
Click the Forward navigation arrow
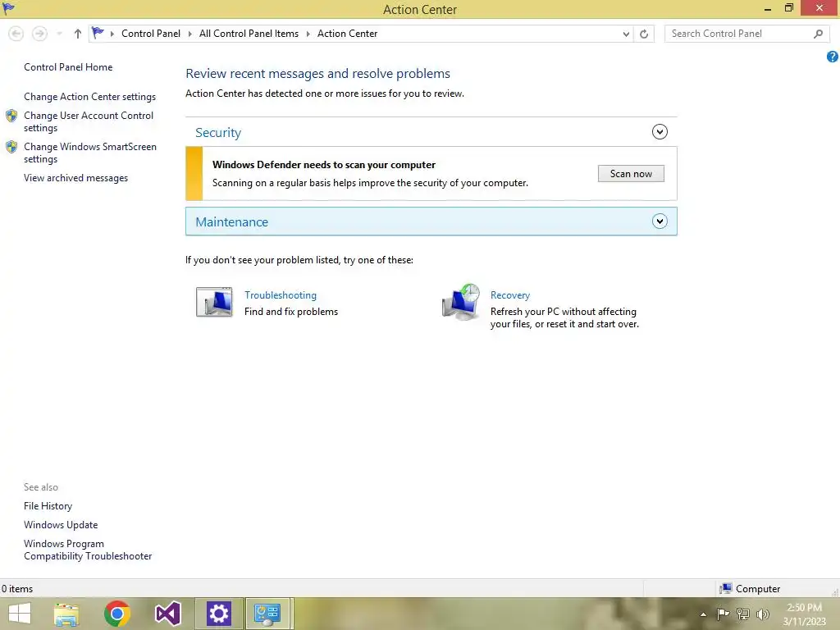pyautogui.click(x=39, y=34)
